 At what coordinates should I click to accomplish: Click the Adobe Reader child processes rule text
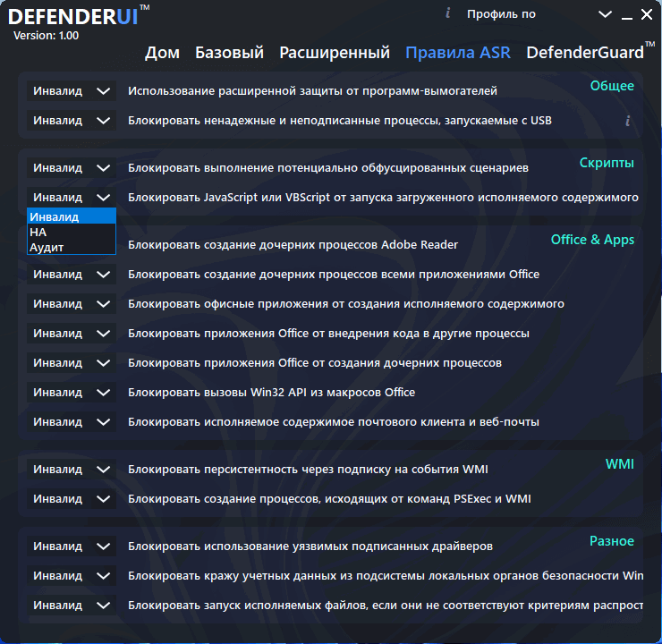click(x=293, y=245)
